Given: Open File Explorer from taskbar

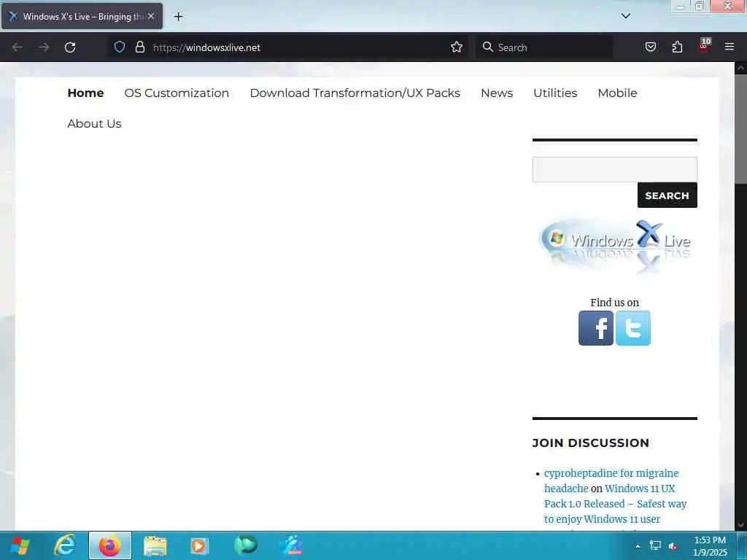Looking at the screenshot, I should pos(155,545).
